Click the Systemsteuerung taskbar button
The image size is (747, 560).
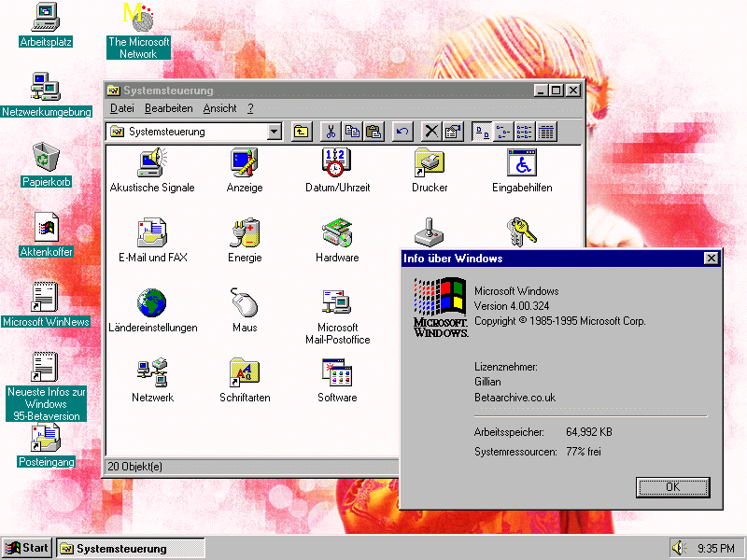click(131, 548)
